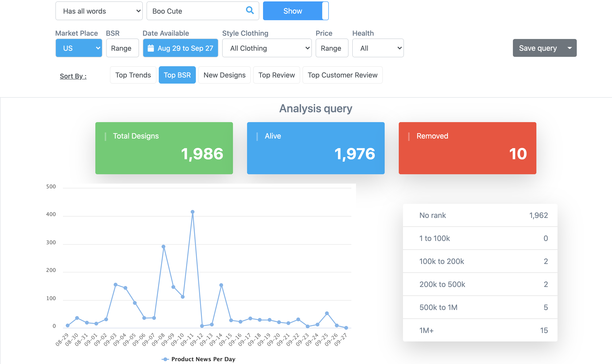This screenshot has width=612, height=364.
Task: Choose Top Customer Review sorting
Action: [x=342, y=75]
